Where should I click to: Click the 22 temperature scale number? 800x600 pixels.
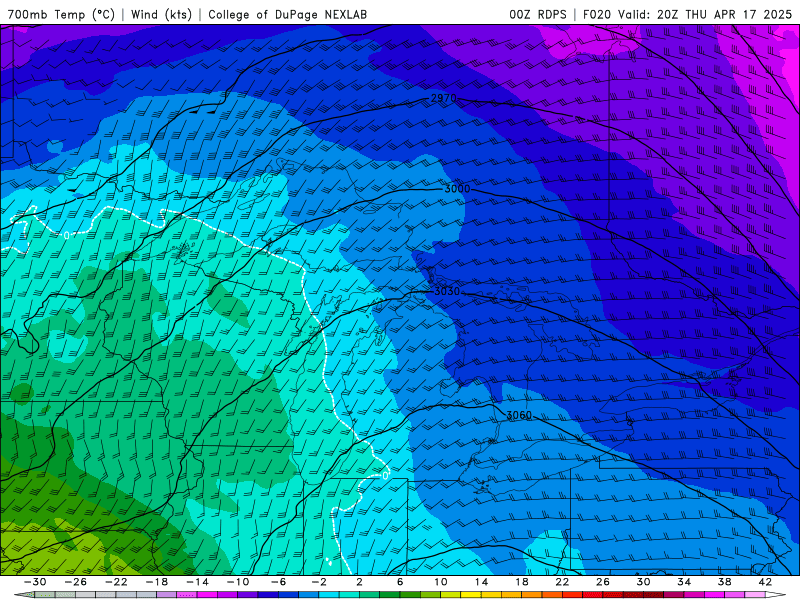[562, 582]
